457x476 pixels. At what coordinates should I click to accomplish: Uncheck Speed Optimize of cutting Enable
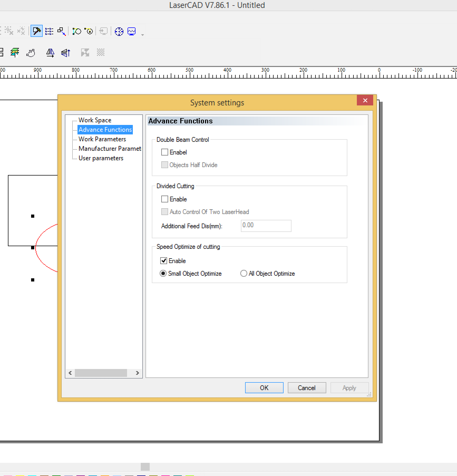(164, 261)
